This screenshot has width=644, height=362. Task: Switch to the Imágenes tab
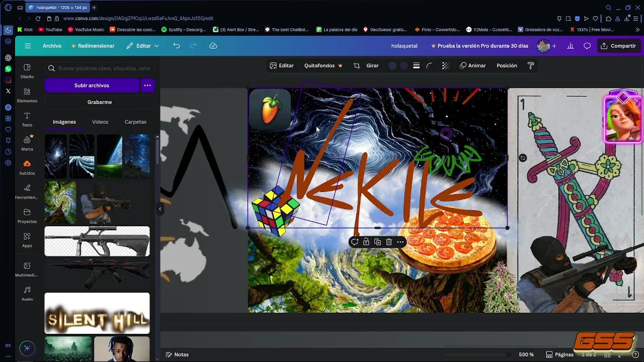point(64,122)
